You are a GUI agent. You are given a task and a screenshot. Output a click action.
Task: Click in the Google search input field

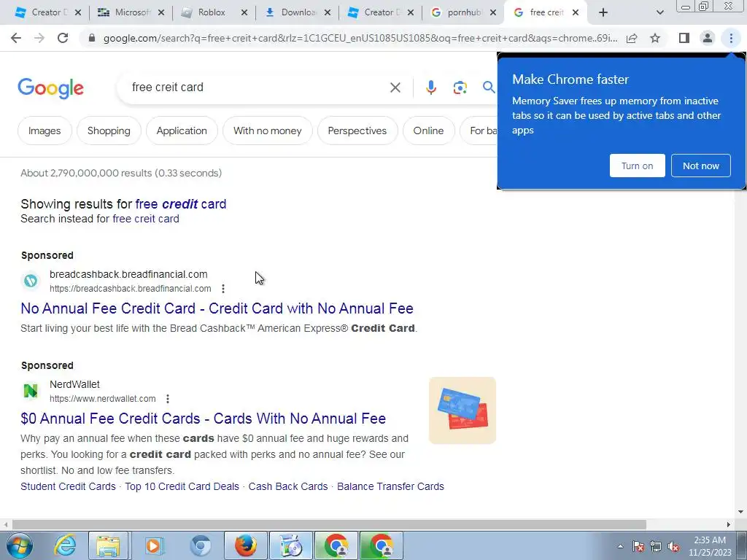pyautogui.click(x=258, y=87)
